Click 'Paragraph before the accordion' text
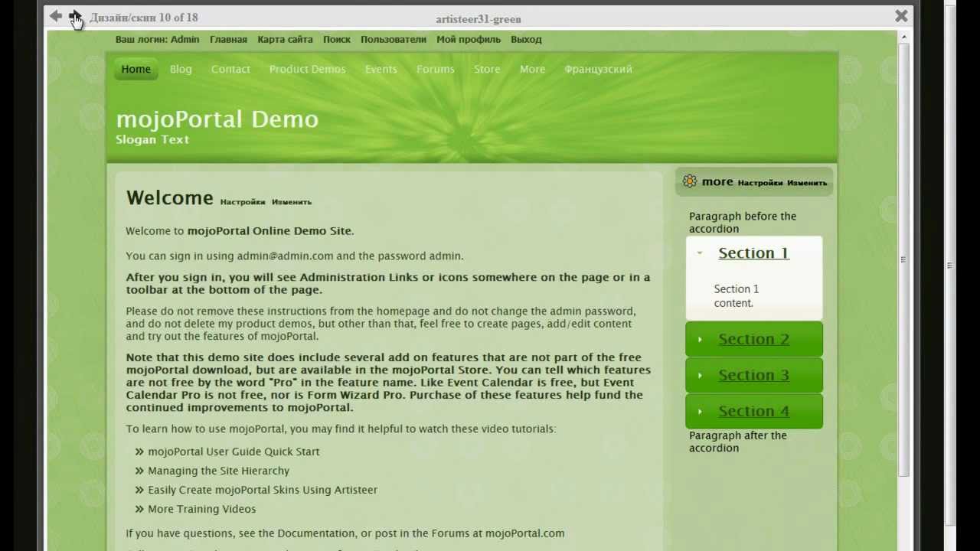The height and width of the screenshot is (551, 980). pyautogui.click(x=743, y=222)
